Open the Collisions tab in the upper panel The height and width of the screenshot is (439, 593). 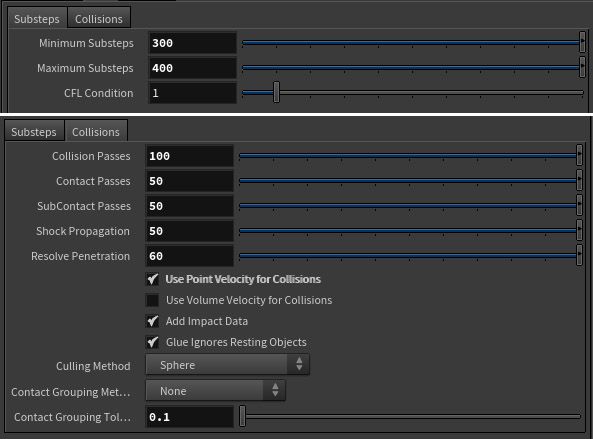[x=99, y=18]
